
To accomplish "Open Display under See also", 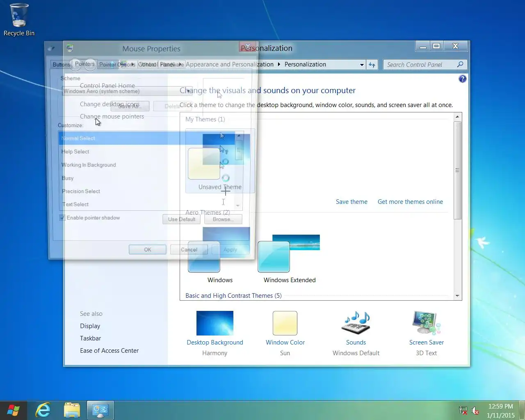I will click(90, 326).
